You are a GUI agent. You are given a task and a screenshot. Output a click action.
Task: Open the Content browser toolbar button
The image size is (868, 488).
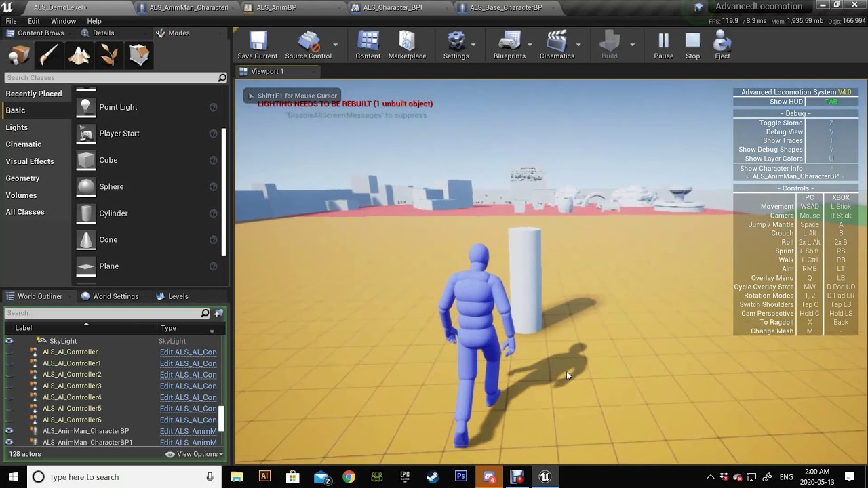tap(368, 46)
